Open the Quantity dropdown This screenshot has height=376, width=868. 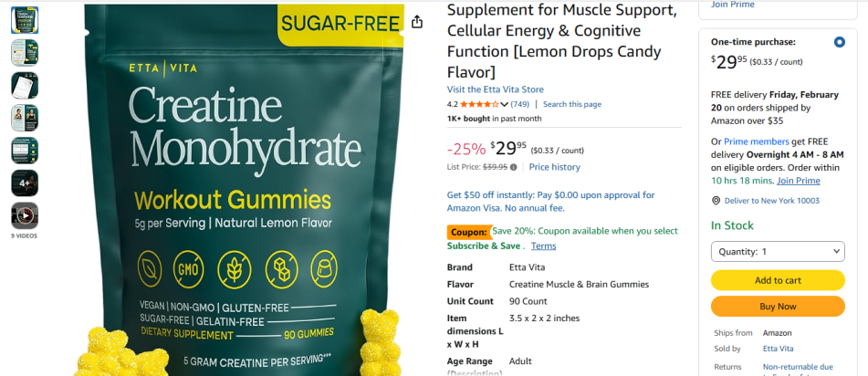coord(778,251)
